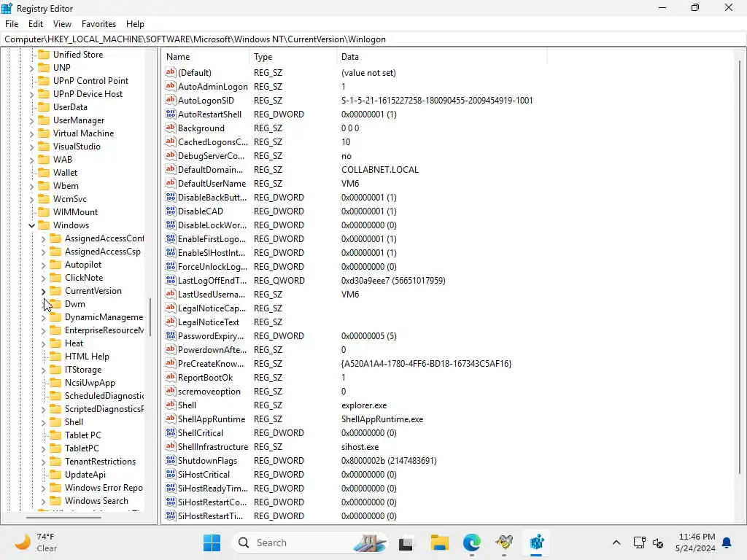747x560 pixels.
Task: Sort values by the Type column header
Action: tap(293, 57)
